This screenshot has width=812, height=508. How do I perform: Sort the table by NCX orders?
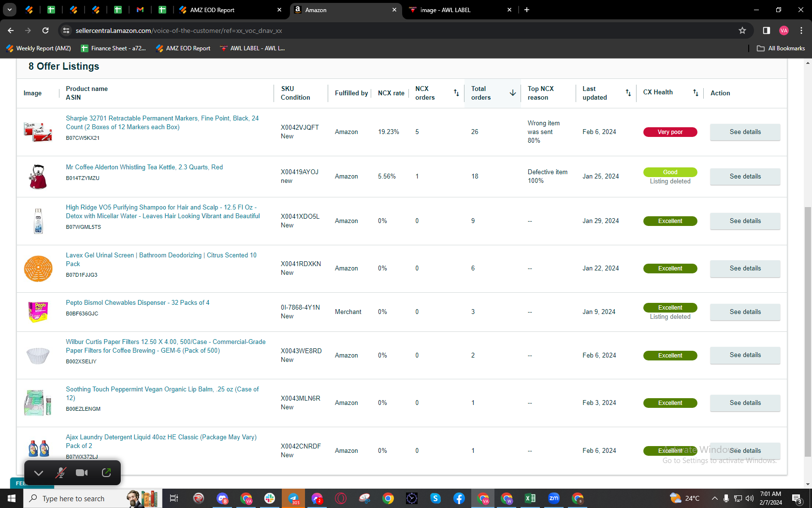[456, 93]
